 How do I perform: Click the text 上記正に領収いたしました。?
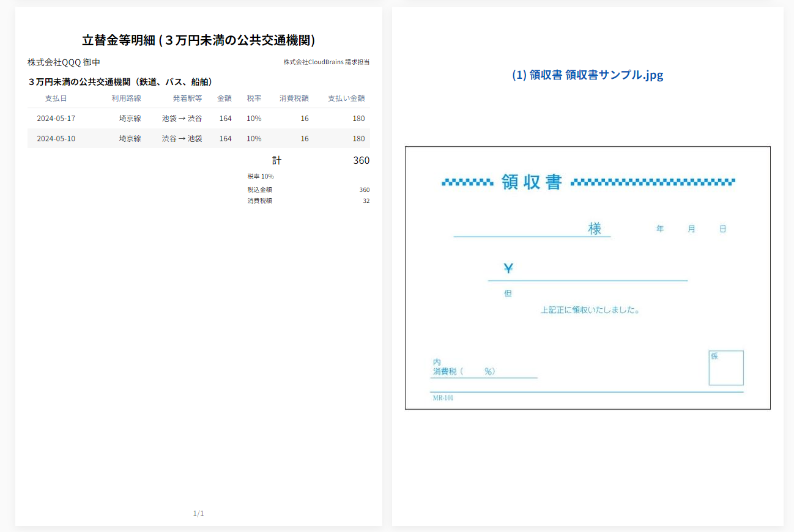coord(590,310)
